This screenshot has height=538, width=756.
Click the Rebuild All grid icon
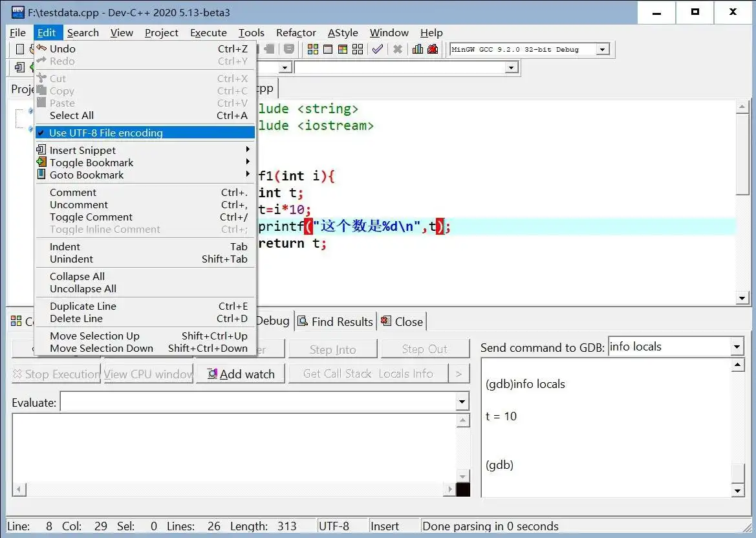click(x=358, y=49)
